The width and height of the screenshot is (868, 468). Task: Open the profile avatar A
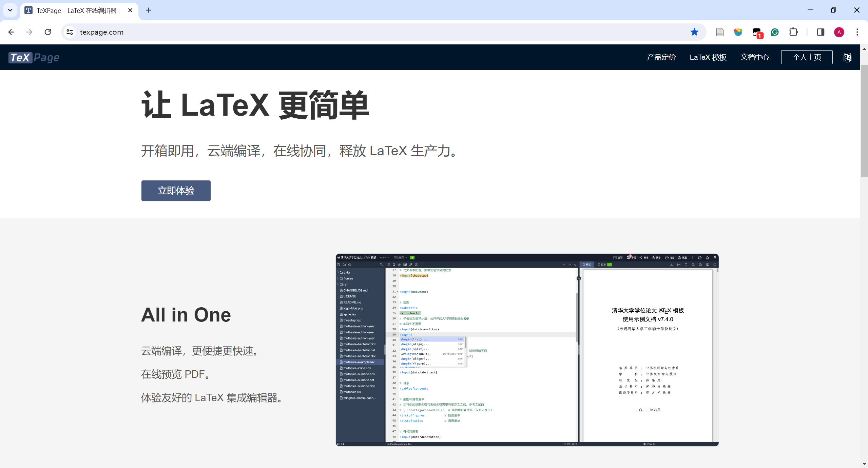[839, 32]
